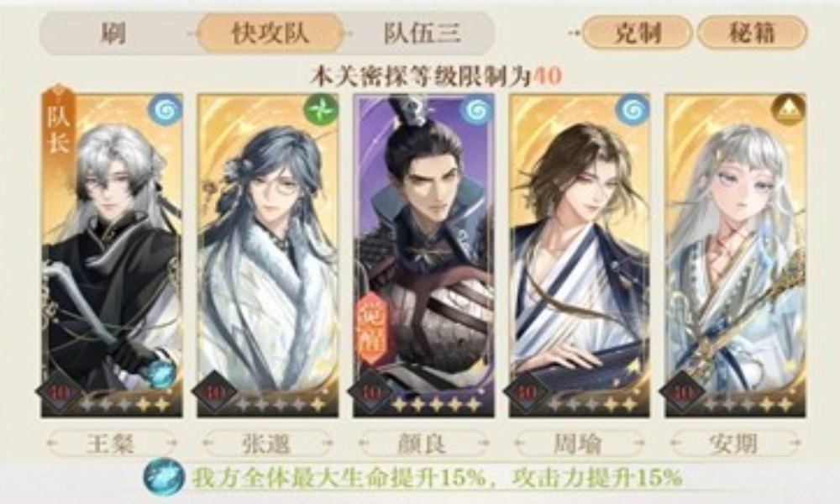840x504 pixels.
Task: Click the gold mountain element icon on 安期's card
Action: 788,110
